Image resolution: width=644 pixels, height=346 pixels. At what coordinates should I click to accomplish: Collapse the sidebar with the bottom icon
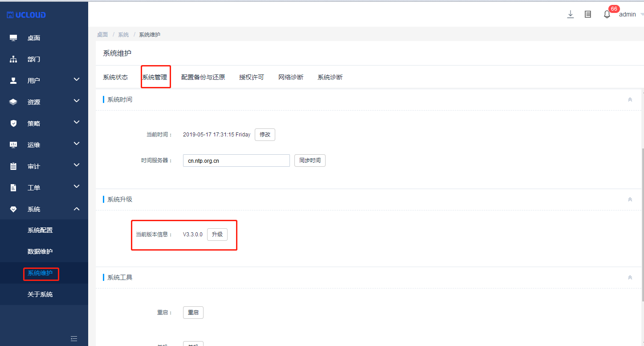(74, 338)
